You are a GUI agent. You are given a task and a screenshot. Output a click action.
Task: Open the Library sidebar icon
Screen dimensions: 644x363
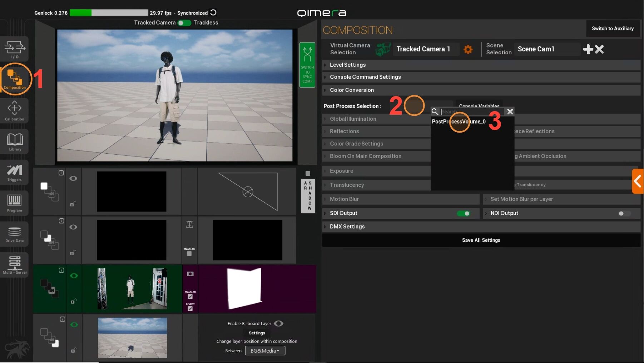click(15, 141)
